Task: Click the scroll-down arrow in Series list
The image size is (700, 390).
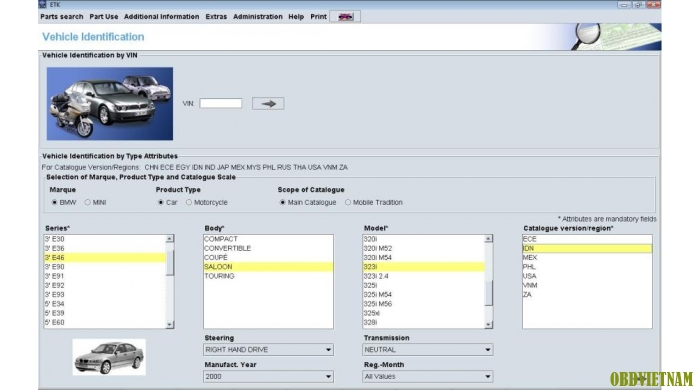Action: tap(170, 324)
